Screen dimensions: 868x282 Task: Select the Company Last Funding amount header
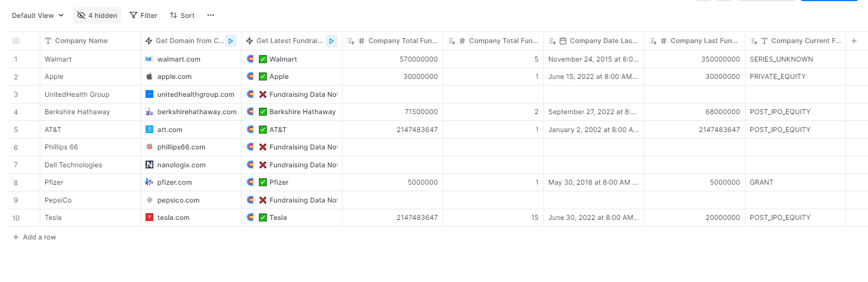(695, 41)
